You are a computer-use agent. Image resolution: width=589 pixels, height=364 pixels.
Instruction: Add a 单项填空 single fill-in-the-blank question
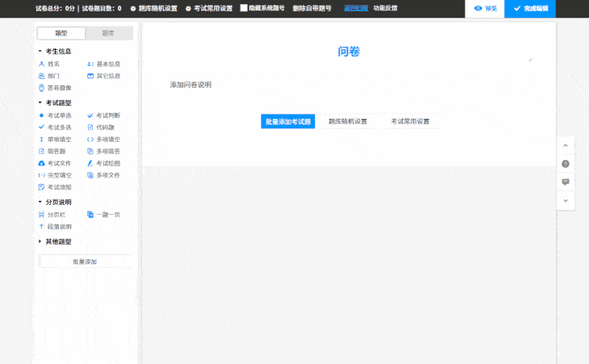click(55, 140)
